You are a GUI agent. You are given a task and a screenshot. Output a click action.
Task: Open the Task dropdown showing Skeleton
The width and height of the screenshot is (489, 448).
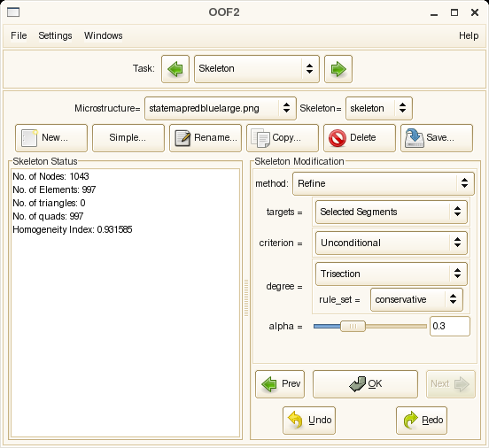tap(257, 69)
